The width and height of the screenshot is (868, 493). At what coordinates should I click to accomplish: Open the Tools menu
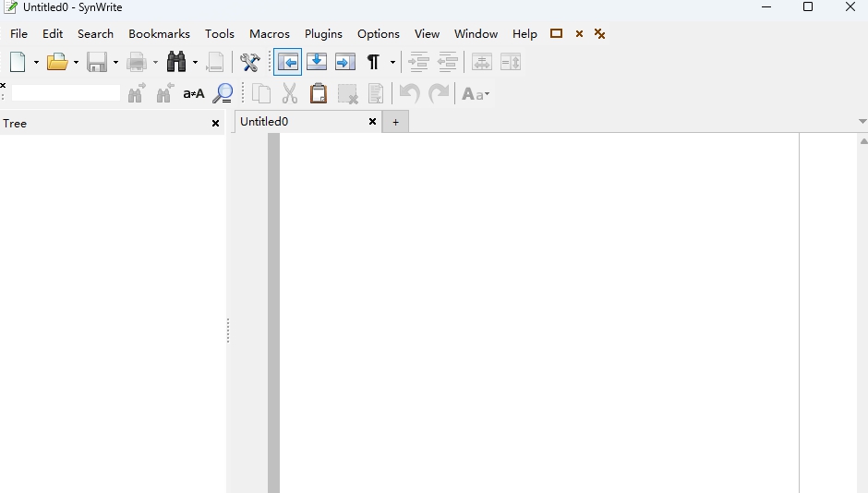coord(220,34)
